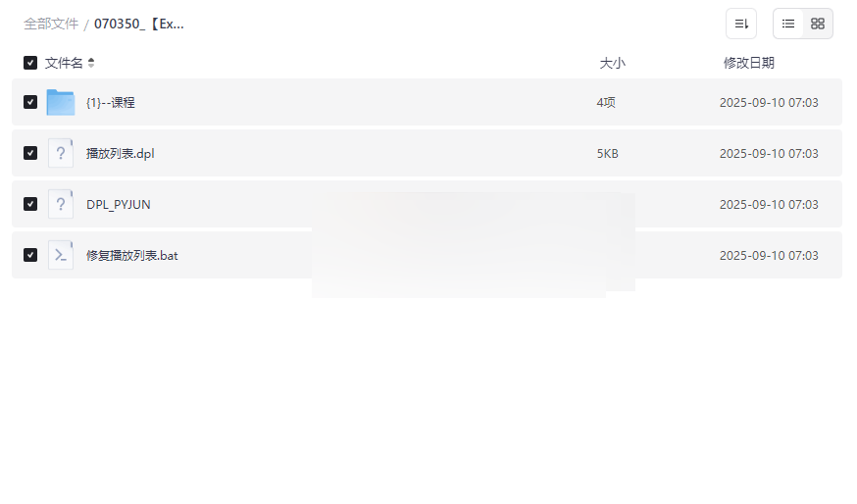Click the DPL_PYJUN unknown file icon

61,204
